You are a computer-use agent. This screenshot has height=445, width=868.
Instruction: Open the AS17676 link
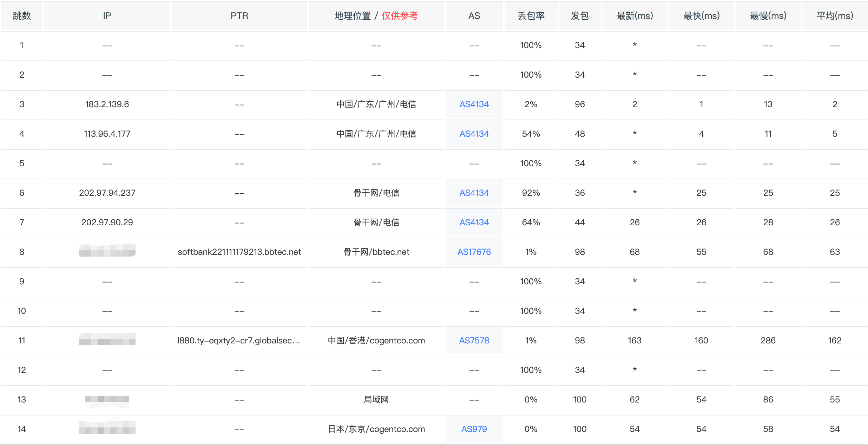(x=474, y=252)
